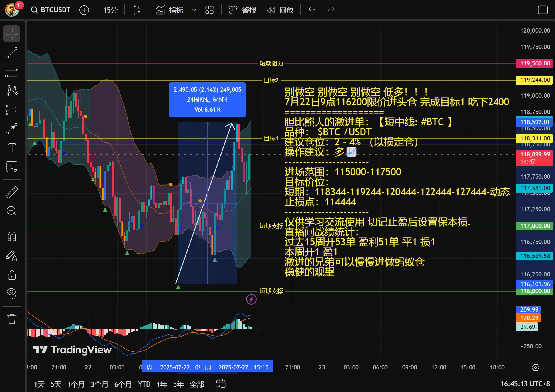Viewport: 555px width, 392px height.
Task: Toggle magnet snapping mode
Action: pyautogui.click(x=12, y=236)
